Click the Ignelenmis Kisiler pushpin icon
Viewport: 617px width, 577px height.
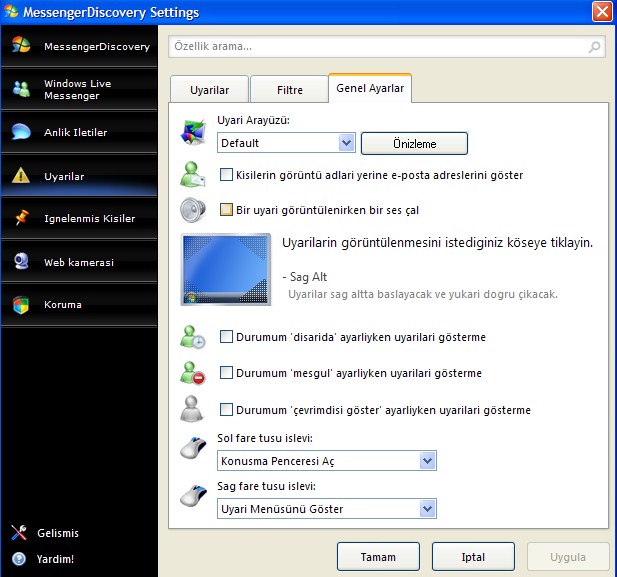coord(21,218)
